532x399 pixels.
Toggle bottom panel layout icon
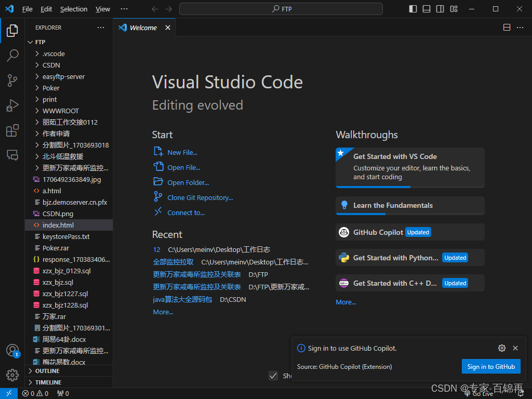427,9
